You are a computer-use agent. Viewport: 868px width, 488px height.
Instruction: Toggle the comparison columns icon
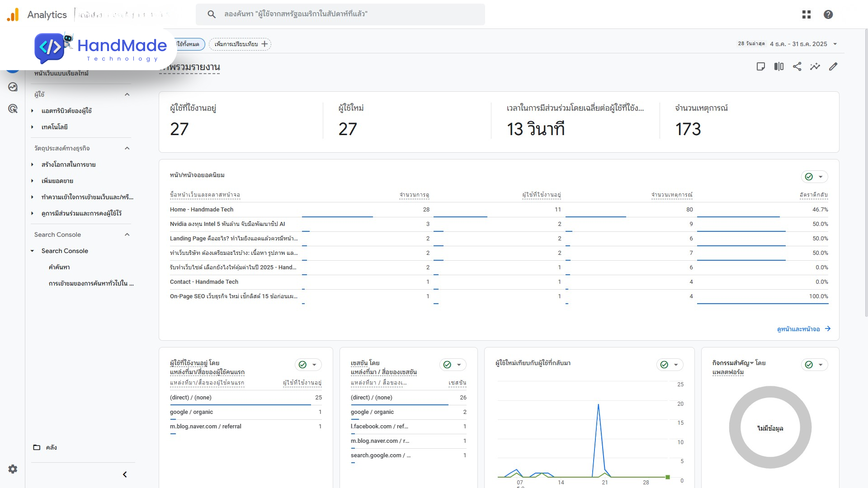779,66
